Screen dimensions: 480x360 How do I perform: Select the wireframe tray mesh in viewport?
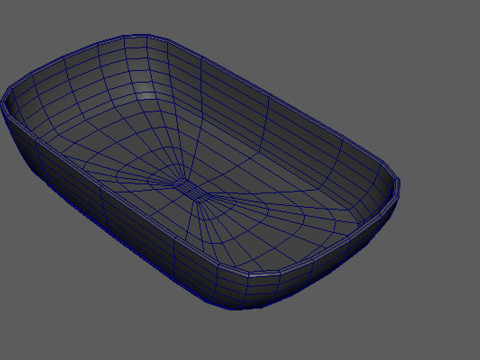(x=200, y=172)
